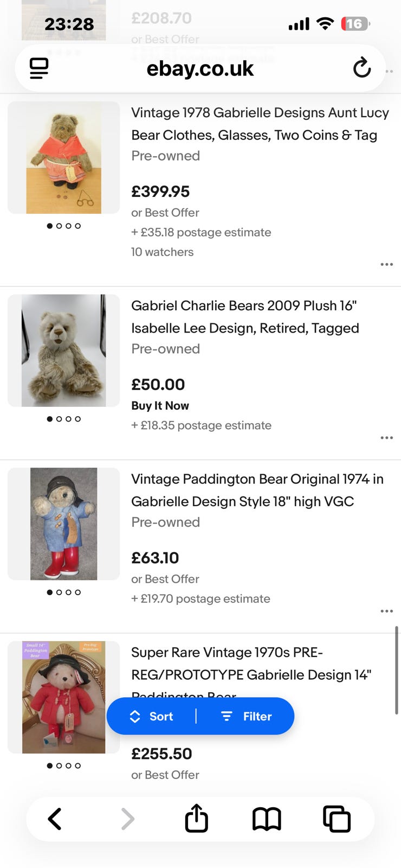Open the page menu icon left of the address bar

click(x=39, y=68)
